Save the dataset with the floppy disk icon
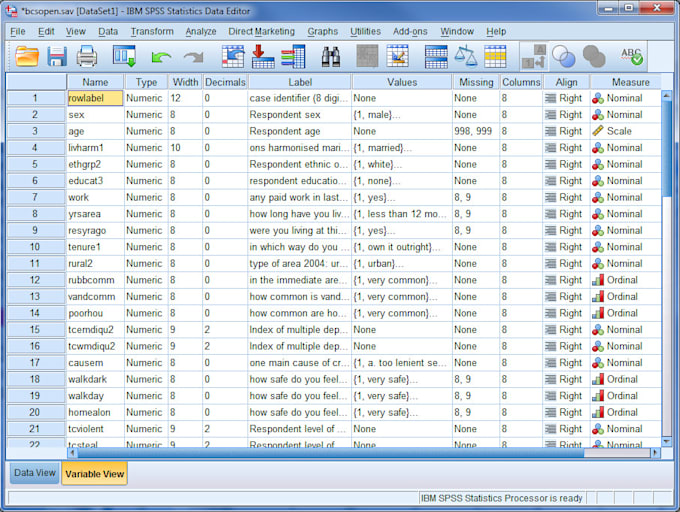Viewport: 680px width, 512px height. [x=57, y=56]
